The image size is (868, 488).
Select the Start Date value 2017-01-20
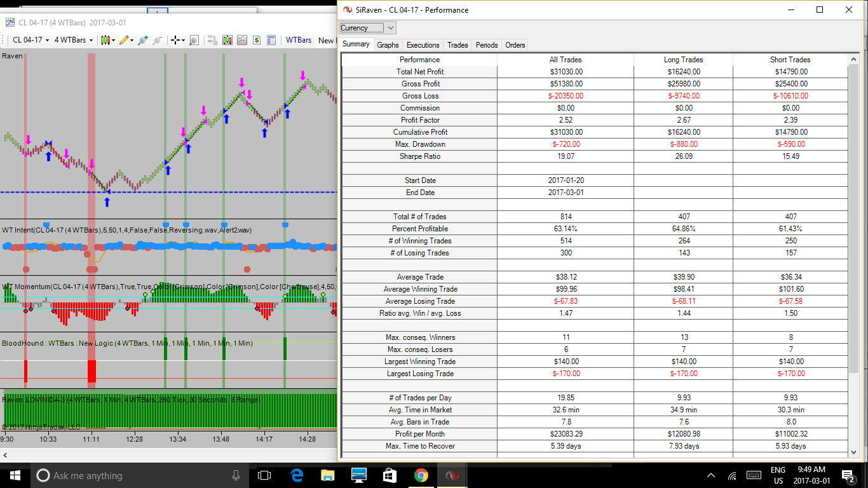tap(566, 180)
